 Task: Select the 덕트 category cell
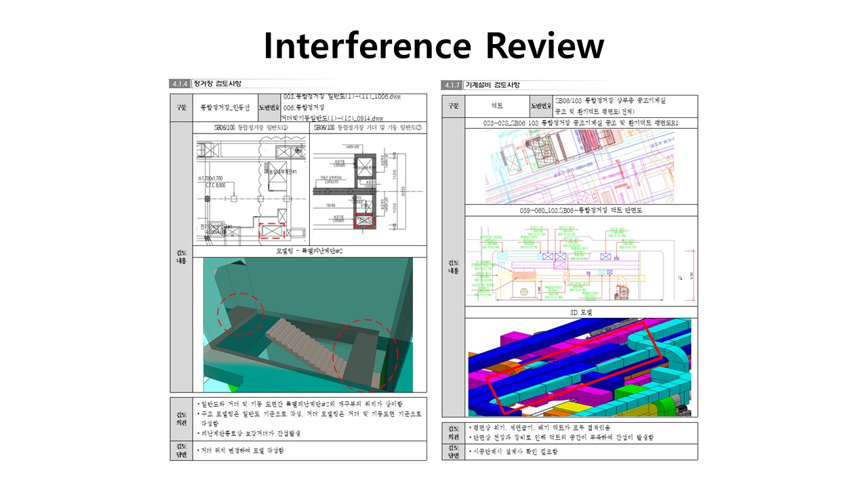click(496, 106)
